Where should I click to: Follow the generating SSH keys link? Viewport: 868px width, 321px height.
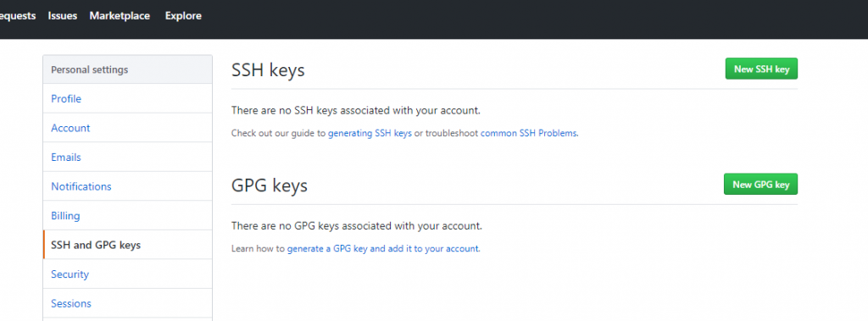pyautogui.click(x=370, y=133)
